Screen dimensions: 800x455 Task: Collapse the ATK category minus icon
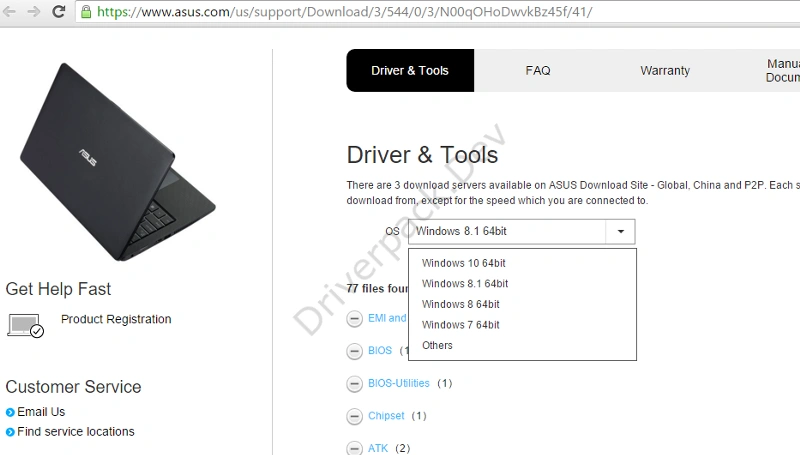tap(354, 448)
